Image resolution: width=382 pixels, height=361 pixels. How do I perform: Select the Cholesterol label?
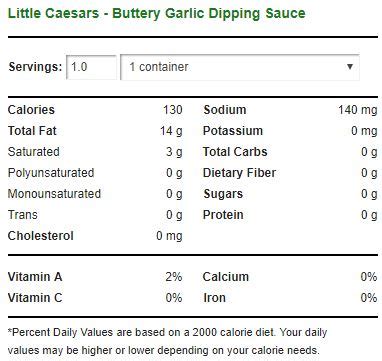(x=41, y=236)
